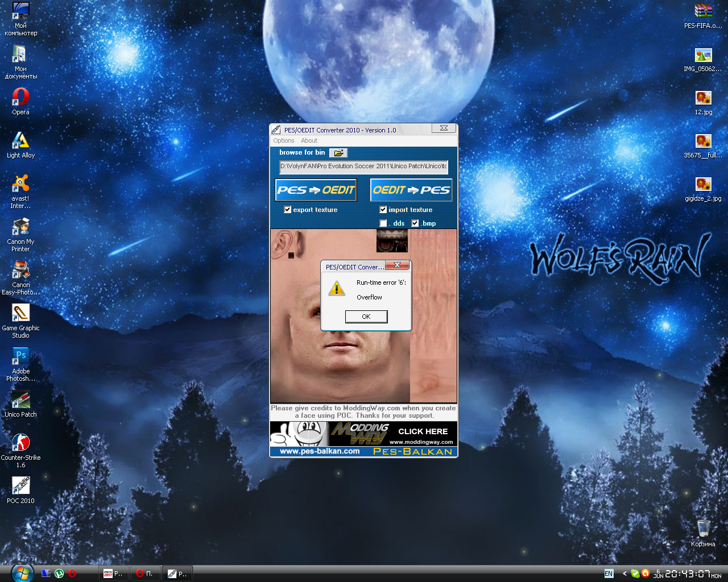The image size is (728, 582).
Task: Click the mouth texture thumbnail
Action: coord(392,241)
